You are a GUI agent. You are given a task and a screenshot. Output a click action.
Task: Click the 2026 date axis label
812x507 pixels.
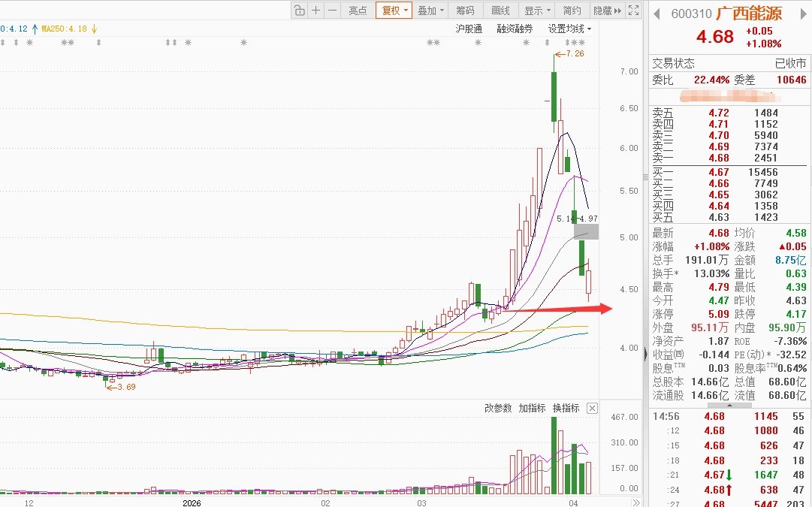pos(192,502)
